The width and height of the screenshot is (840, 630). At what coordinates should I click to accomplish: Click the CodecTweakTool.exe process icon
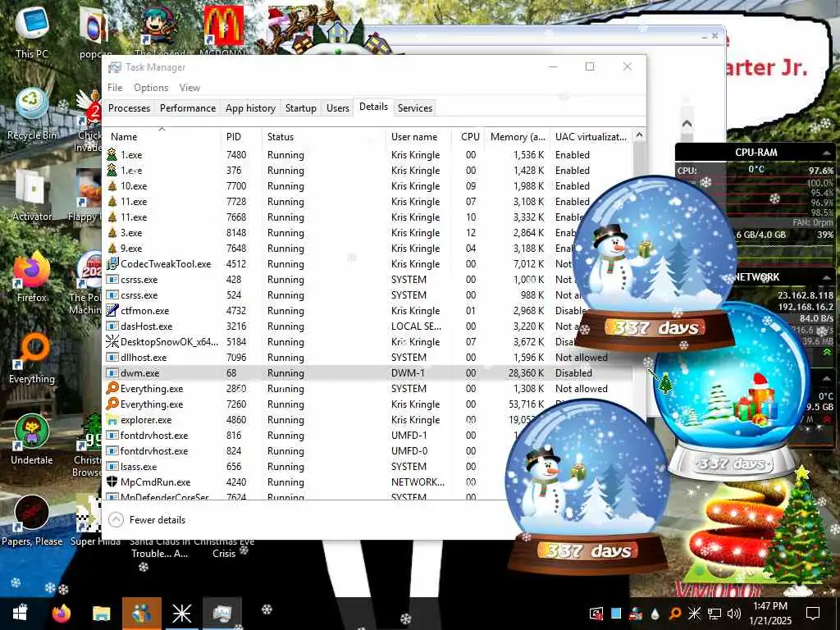click(x=112, y=263)
